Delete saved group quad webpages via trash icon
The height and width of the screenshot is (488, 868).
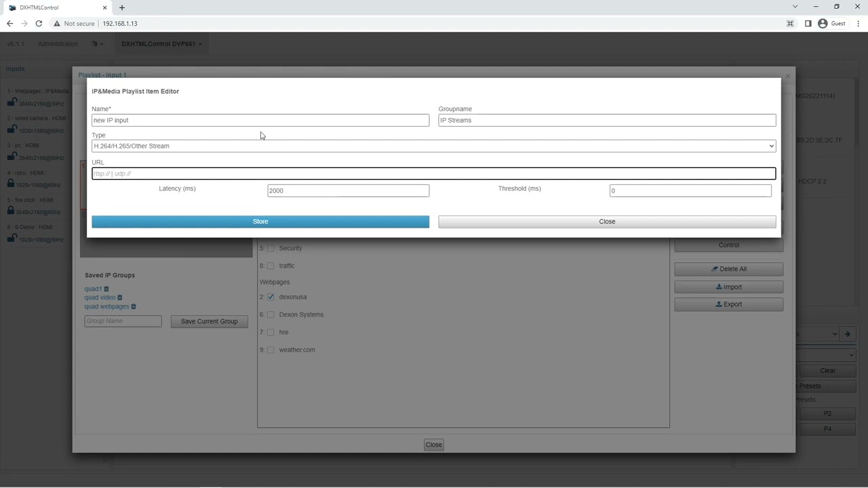134,306
